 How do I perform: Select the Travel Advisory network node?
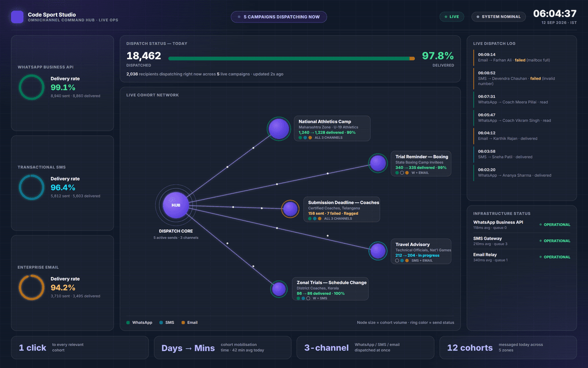pos(378,251)
